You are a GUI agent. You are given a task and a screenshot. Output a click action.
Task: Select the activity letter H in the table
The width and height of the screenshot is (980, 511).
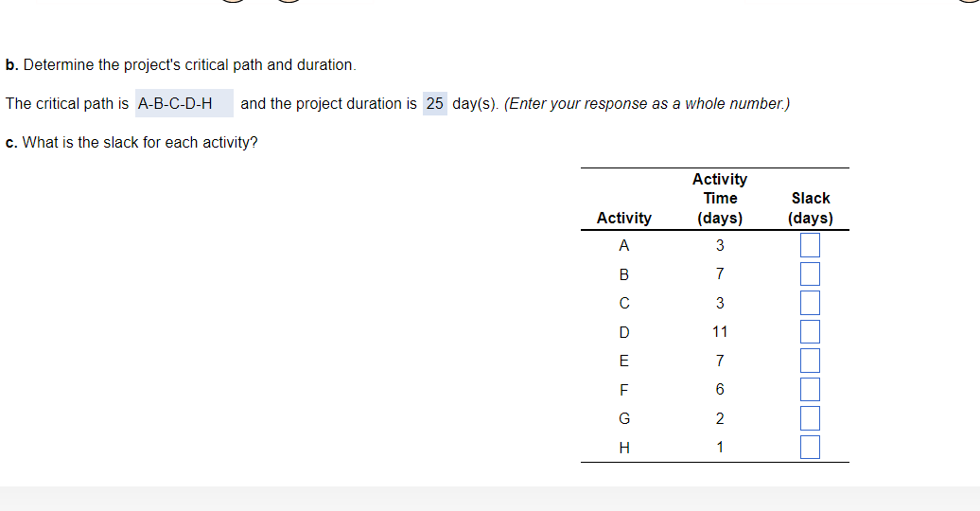624,448
